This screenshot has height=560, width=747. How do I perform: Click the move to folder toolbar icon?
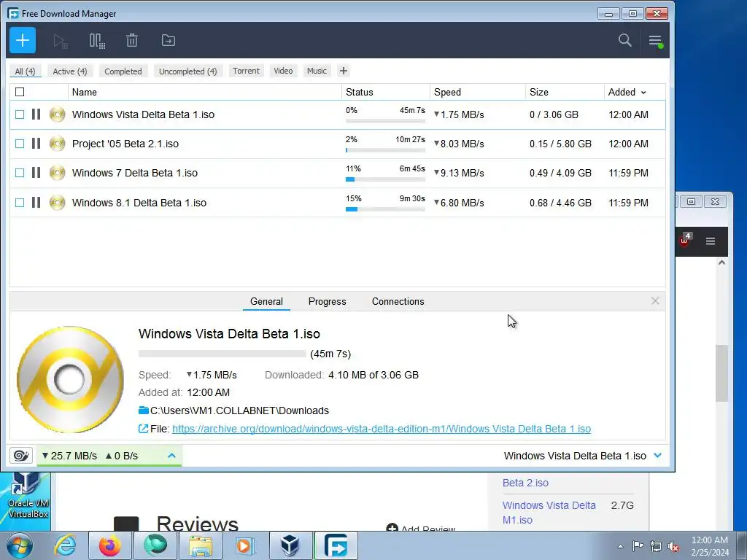click(x=169, y=41)
